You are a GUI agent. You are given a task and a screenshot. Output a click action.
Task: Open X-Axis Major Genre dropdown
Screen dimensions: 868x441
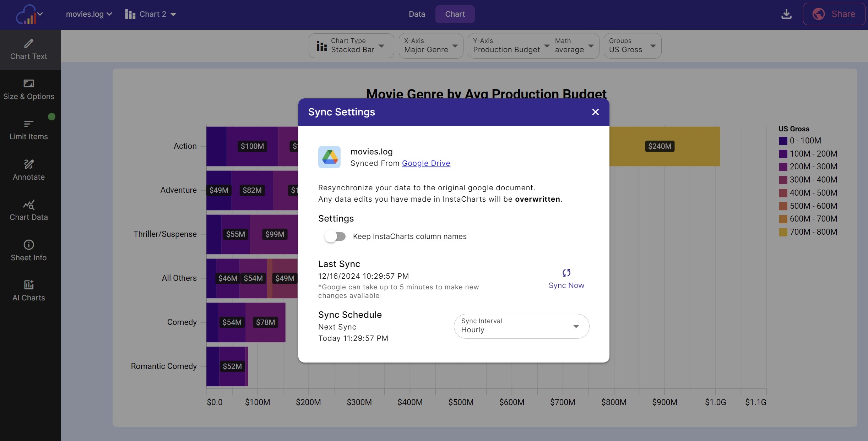431,46
